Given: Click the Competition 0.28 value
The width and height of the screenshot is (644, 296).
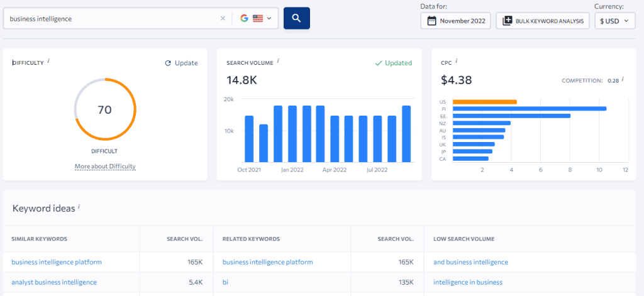Looking at the screenshot, I should 613,81.
